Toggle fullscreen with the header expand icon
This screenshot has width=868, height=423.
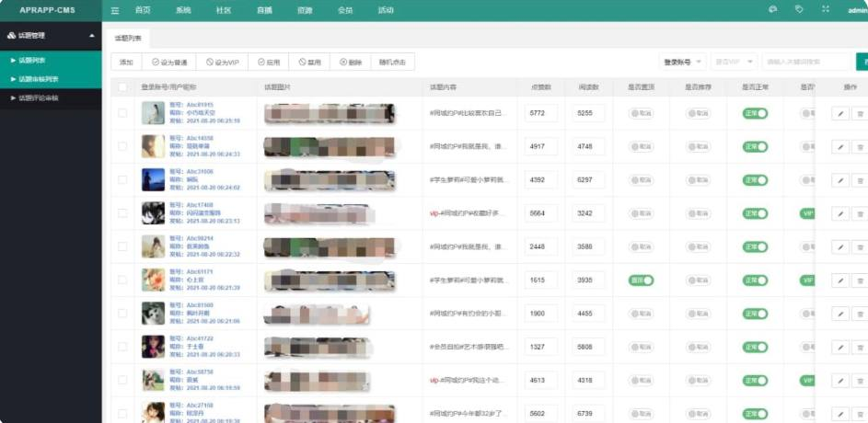pos(826,9)
